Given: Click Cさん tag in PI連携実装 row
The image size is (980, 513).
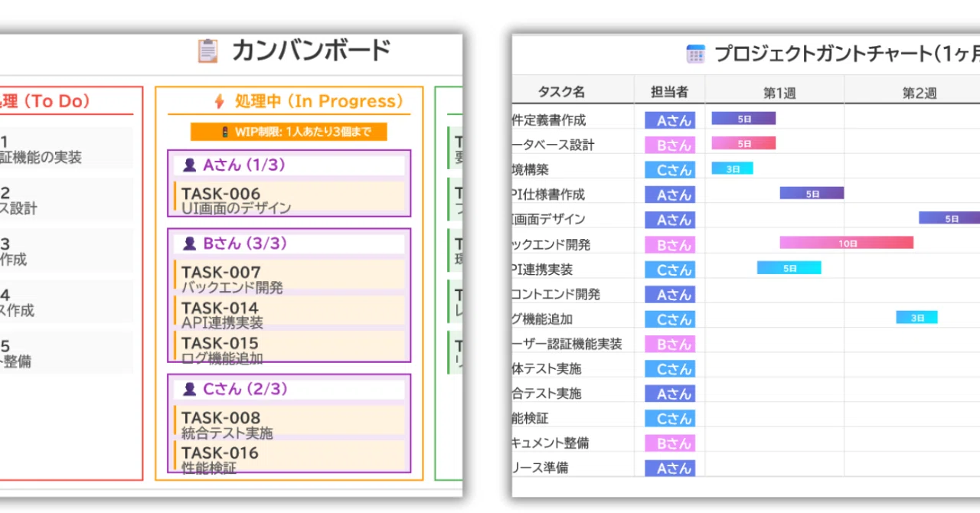Looking at the screenshot, I should [670, 270].
